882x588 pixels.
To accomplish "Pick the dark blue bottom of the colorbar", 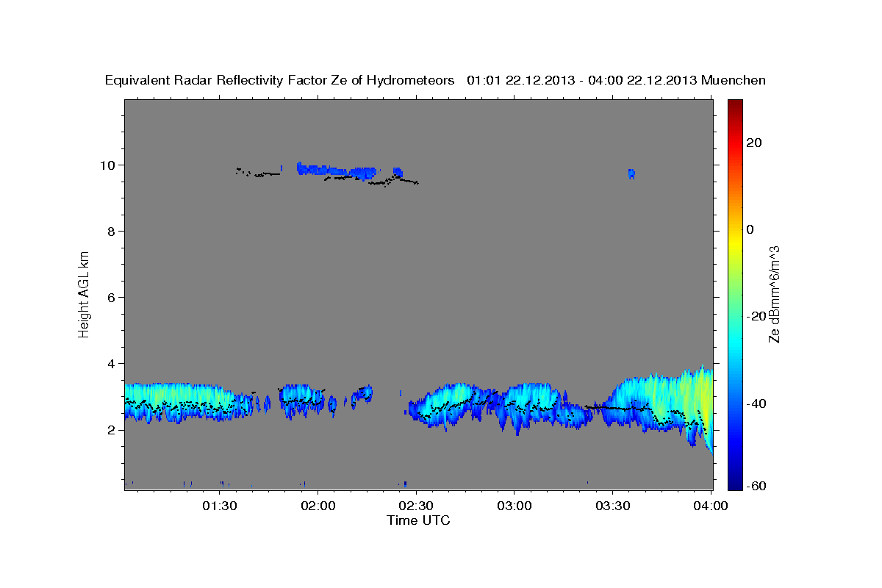I will point(735,481).
